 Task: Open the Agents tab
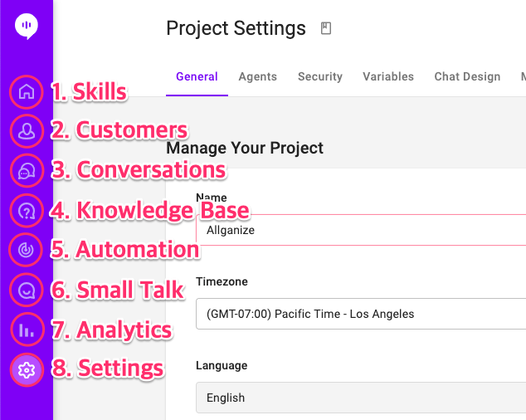(x=257, y=76)
